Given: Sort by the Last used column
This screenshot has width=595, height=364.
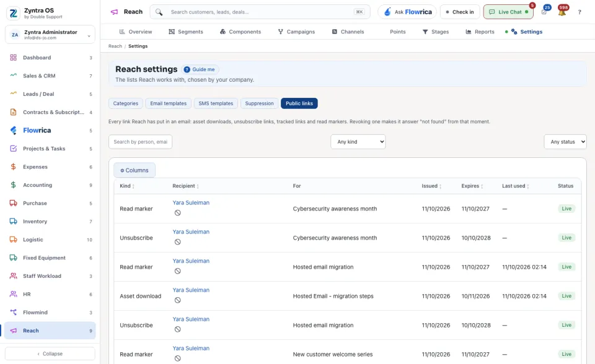Looking at the screenshot, I should (x=515, y=186).
